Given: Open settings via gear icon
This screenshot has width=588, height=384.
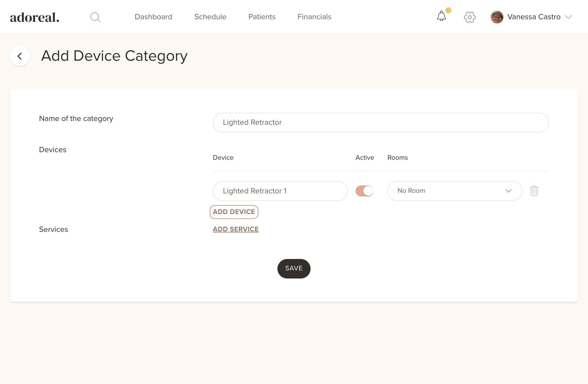Looking at the screenshot, I should (469, 17).
